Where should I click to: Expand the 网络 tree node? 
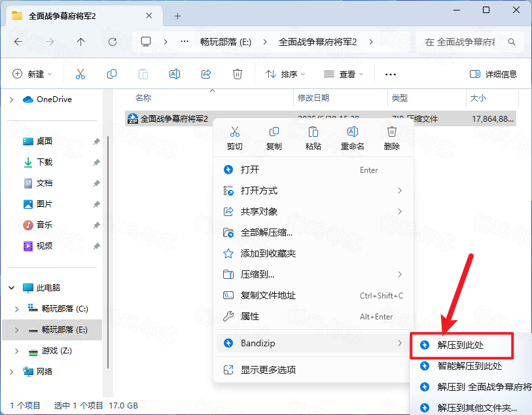click(12, 372)
